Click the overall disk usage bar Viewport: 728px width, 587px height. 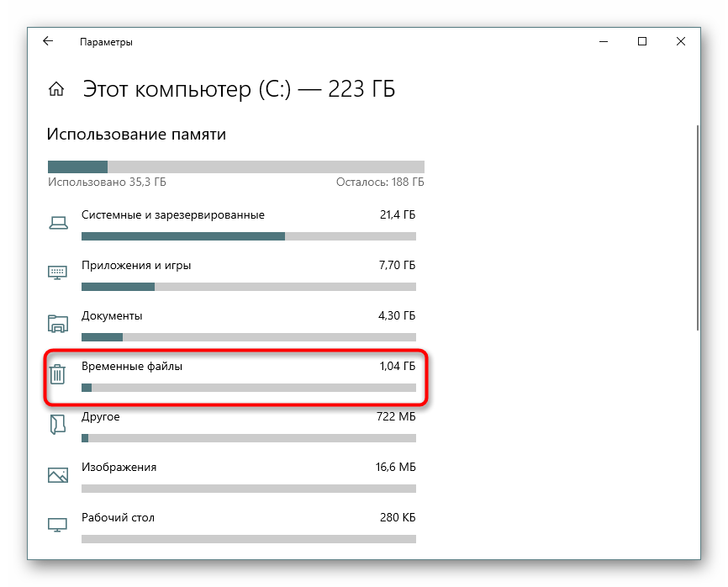tap(235, 167)
